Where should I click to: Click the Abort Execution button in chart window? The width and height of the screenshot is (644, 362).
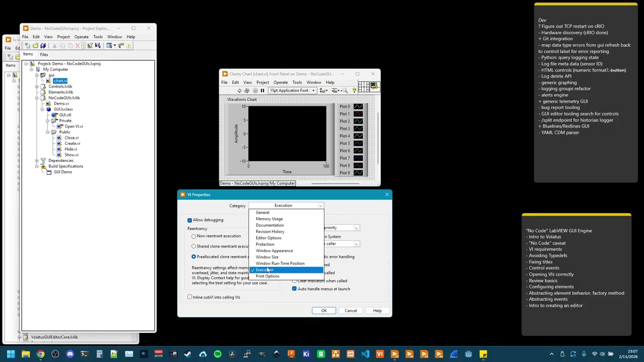(x=255, y=90)
